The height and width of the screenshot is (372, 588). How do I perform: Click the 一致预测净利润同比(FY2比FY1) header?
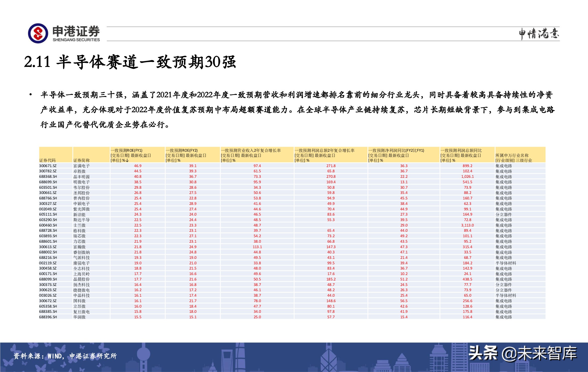(x=404, y=155)
